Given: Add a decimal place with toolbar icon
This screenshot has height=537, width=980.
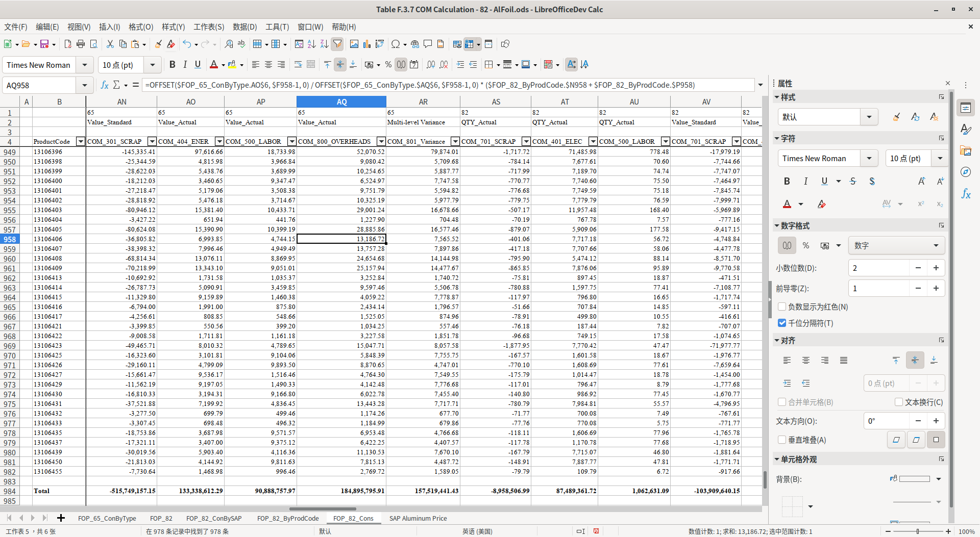Looking at the screenshot, I should [431, 64].
